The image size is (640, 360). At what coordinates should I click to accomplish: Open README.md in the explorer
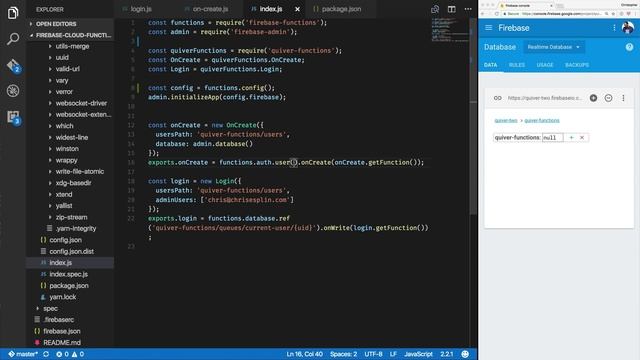pyautogui.click(x=70, y=342)
